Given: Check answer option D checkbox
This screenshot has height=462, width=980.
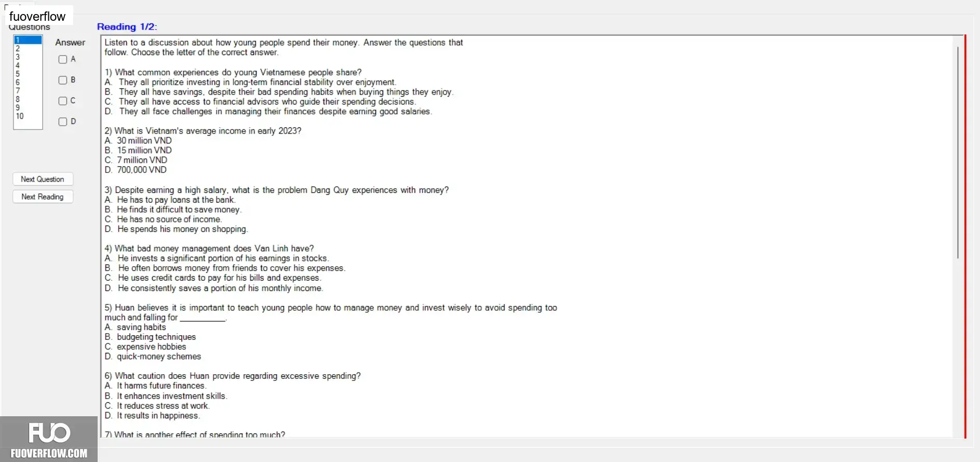Looking at the screenshot, I should [63, 122].
